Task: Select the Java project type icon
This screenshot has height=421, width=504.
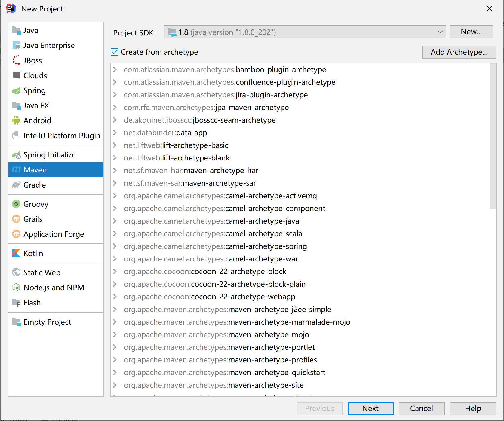Action: 16,30
